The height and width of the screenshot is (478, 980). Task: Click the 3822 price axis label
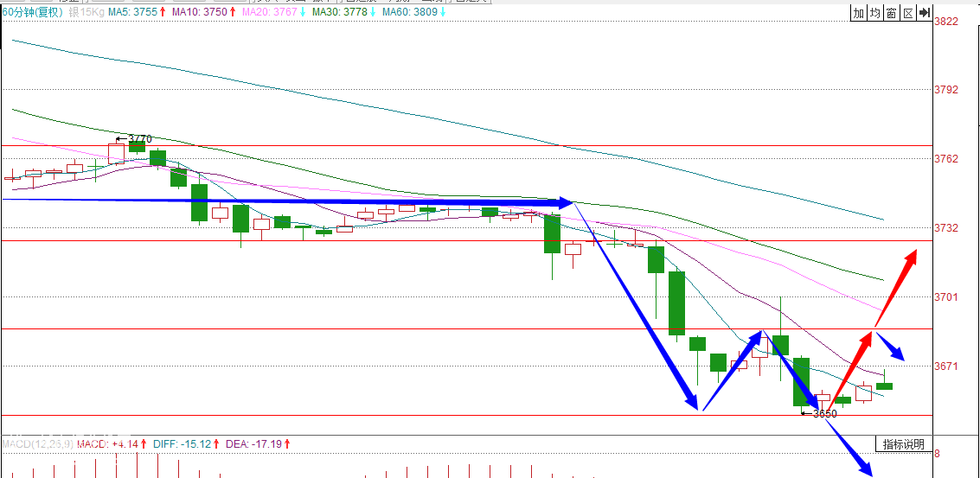[945, 22]
